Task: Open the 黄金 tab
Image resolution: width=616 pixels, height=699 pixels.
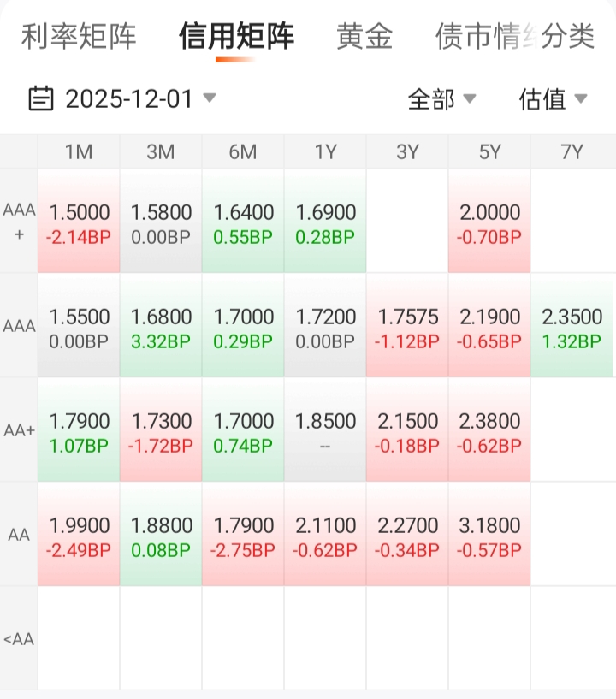Action: coord(364,37)
